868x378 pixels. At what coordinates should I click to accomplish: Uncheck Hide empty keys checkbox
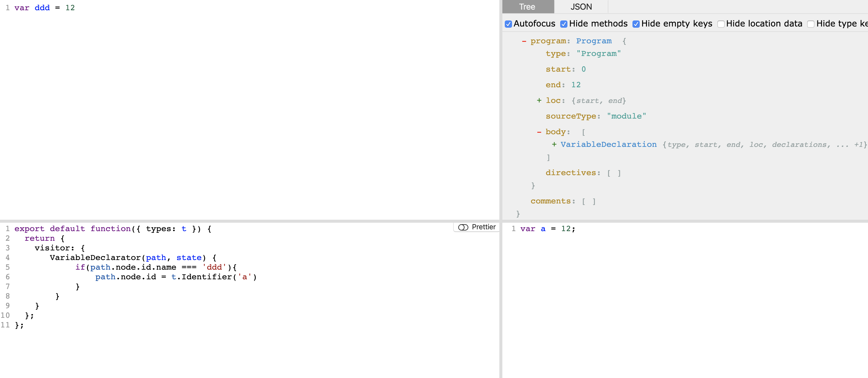click(x=636, y=24)
